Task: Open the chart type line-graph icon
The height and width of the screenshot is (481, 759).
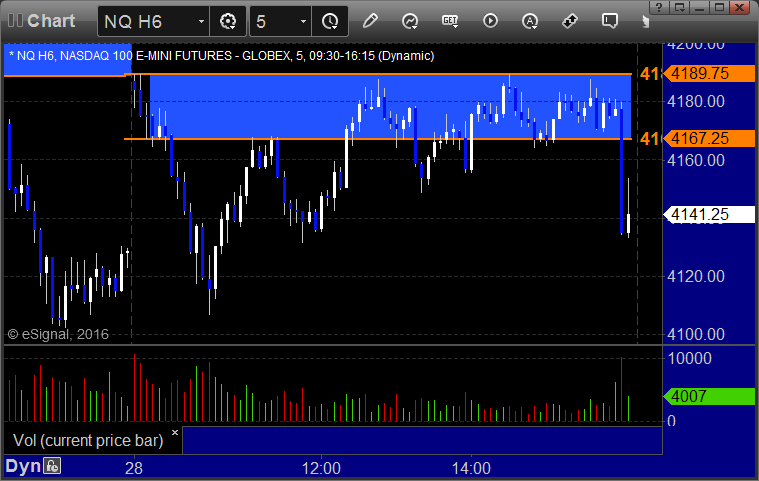Action: [x=410, y=21]
